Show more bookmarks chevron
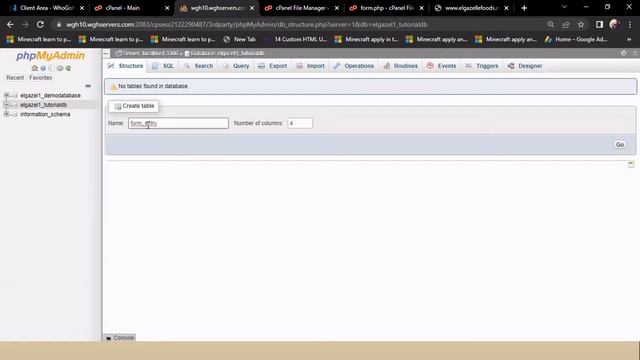640x360 pixels. pos(629,39)
